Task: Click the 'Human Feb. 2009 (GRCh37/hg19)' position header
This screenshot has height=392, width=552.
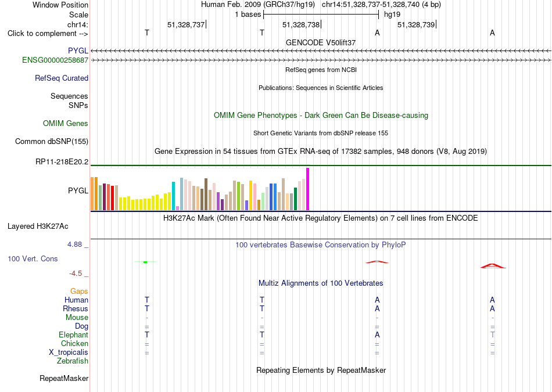Action: pyautogui.click(x=258, y=5)
